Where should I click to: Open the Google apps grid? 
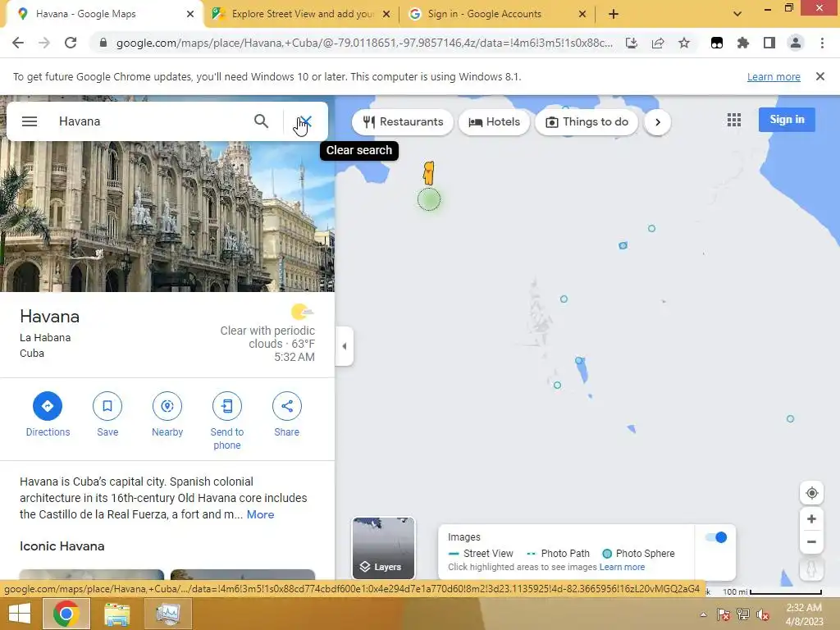(734, 120)
